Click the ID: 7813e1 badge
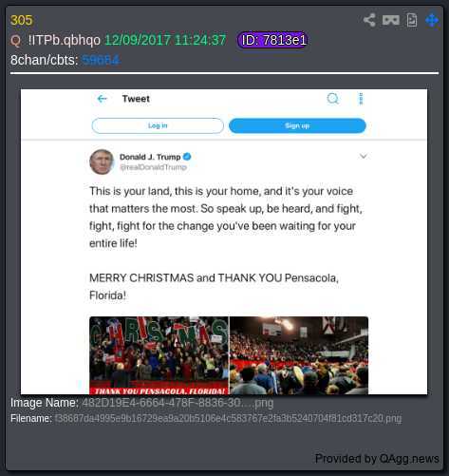The width and height of the screenshot is (449, 476). 272,40
